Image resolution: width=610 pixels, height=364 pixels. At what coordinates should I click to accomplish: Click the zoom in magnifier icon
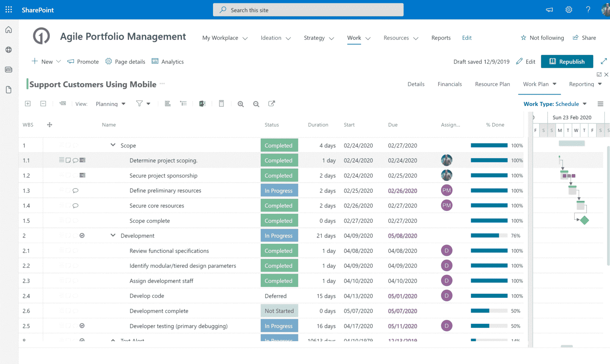[241, 104]
